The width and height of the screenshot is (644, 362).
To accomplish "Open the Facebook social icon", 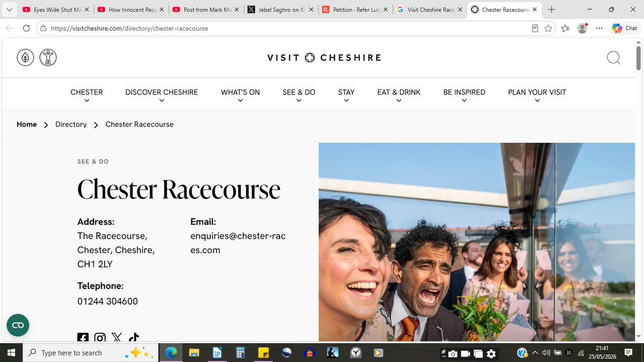I will point(83,337).
